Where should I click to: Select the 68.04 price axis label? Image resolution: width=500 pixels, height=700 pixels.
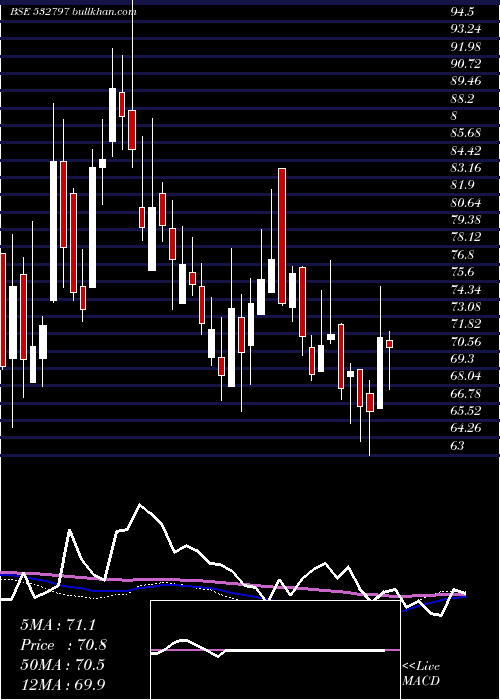(466, 376)
